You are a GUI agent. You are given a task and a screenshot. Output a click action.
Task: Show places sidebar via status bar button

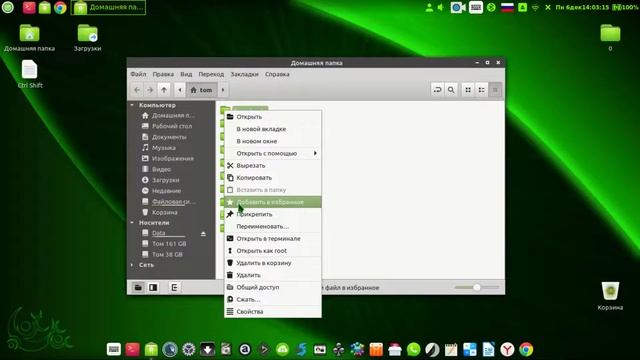(138, 287)
